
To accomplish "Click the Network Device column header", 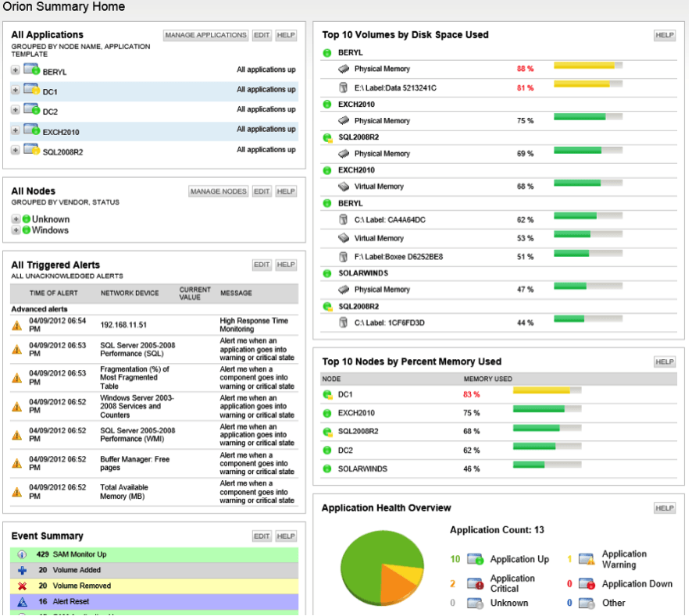I will click(x=130, y=294).
